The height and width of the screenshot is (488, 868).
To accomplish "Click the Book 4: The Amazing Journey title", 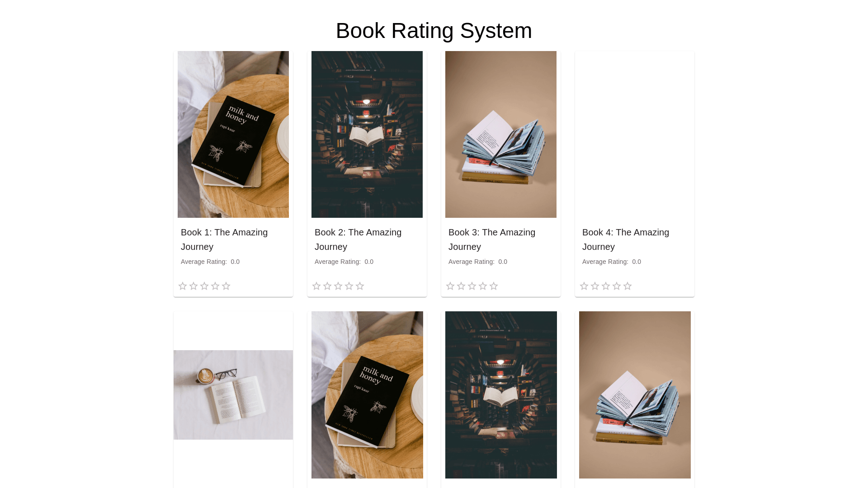I will 626,239.
